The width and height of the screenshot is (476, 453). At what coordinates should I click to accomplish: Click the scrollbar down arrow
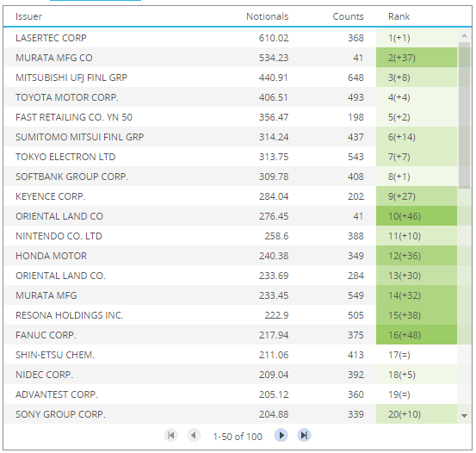pos(464,416)
